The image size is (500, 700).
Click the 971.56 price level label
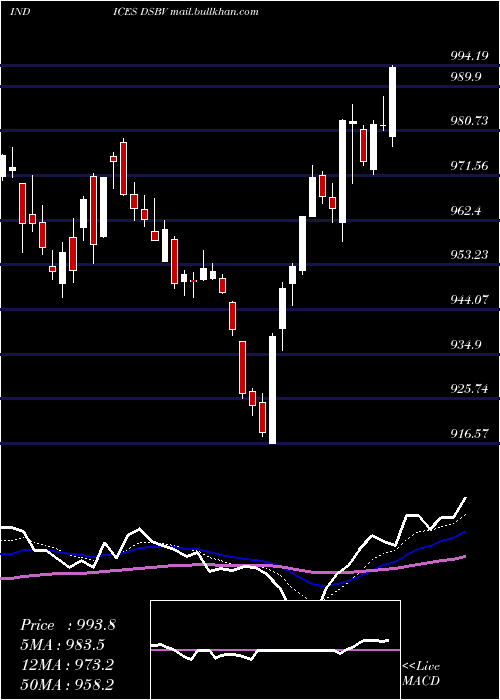(x=469, y=166)
